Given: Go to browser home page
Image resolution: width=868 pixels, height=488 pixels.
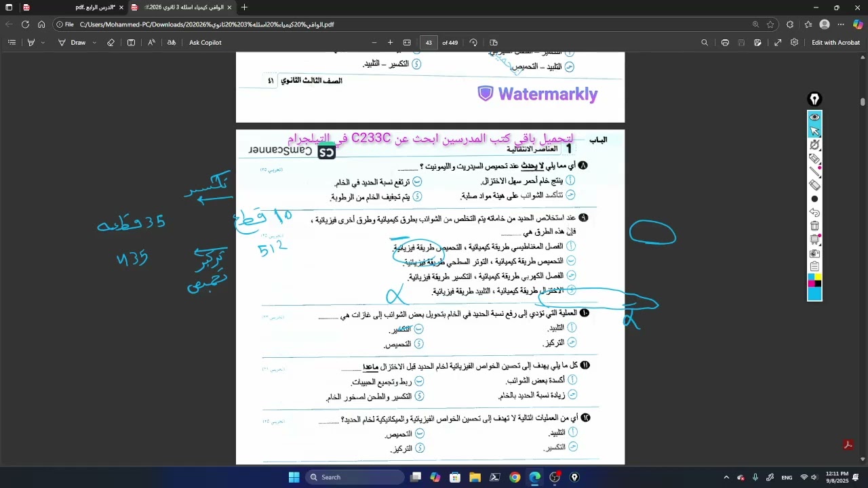Looking at the screenshot, I should [x=41, y=24].
